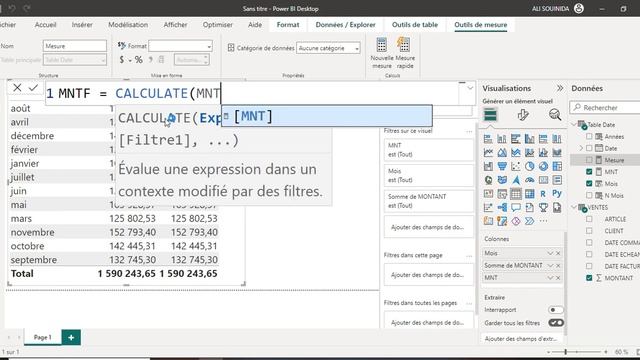This screenshot has width=640, height=360.
Task: Click the Rechercher data search box
Action: (x=606, y=107)
